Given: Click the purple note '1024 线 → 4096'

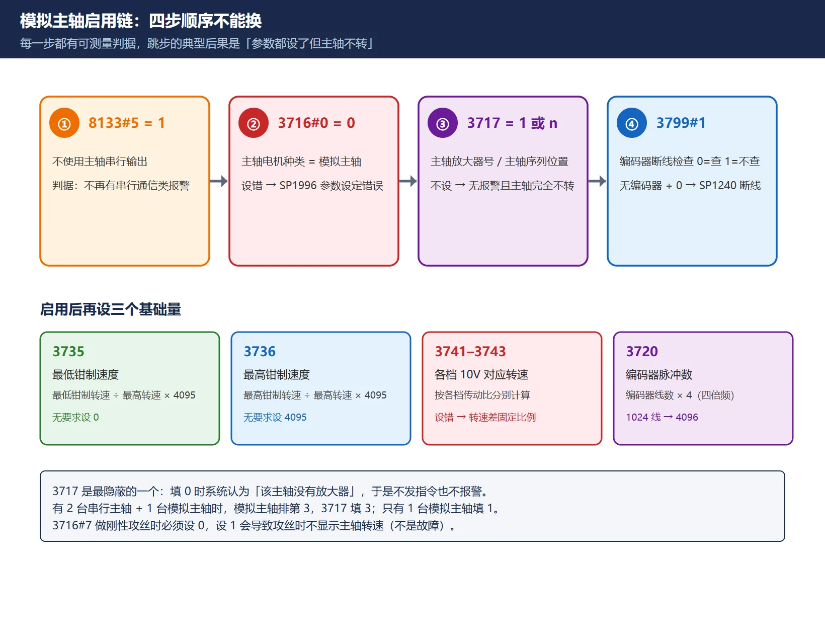Looking at the screenshot, I should [662, 417].
